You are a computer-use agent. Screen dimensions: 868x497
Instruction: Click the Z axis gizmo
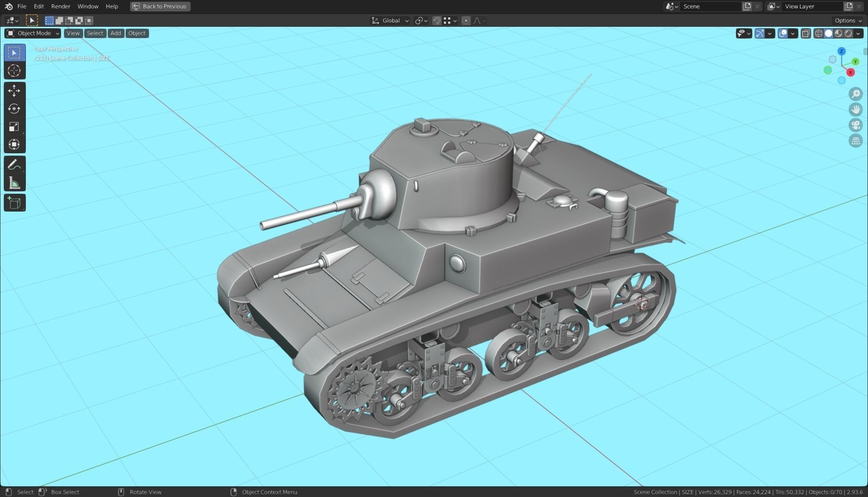click(842, 51)
